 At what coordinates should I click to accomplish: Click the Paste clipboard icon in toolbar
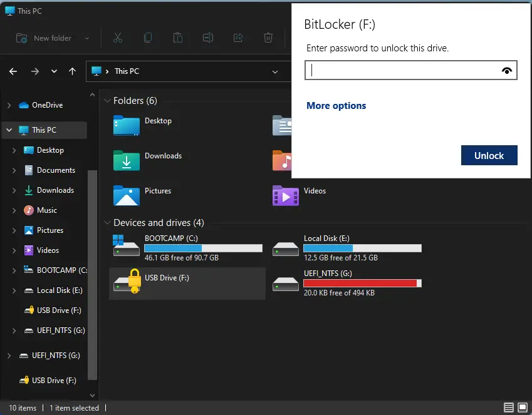click(x=178, y=38)
